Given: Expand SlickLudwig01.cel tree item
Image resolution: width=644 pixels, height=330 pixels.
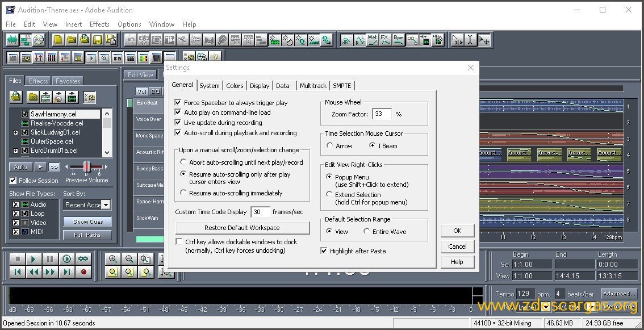Looking at the screenshot, I should tap(15, 132).
